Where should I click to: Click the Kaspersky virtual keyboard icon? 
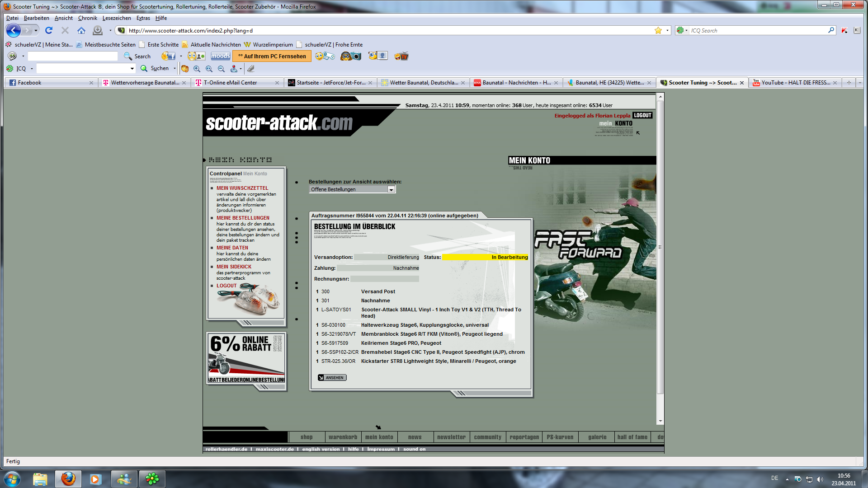(857, 30)
